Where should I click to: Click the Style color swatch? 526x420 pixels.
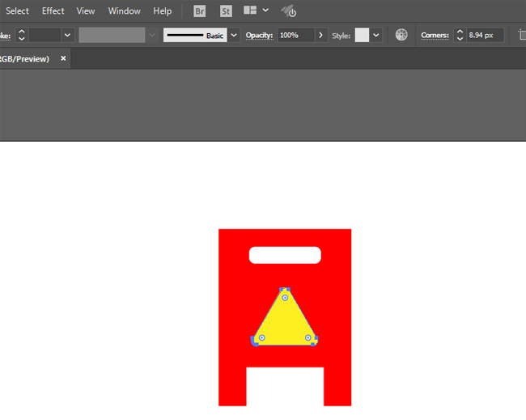362,36
